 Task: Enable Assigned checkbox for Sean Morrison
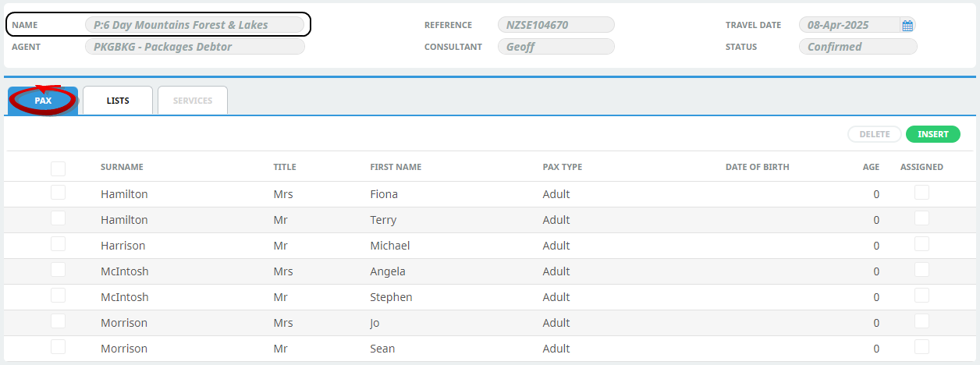tap(921, 348)
